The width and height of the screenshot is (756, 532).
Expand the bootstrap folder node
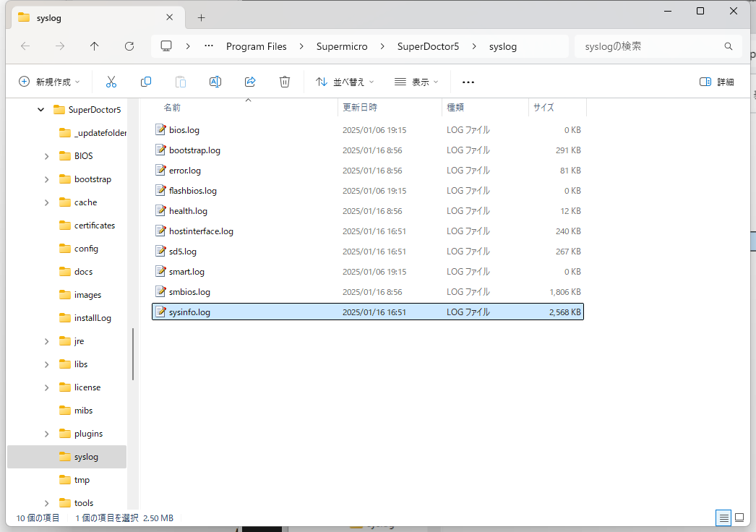pyautogui.click(x=47, y=179)
